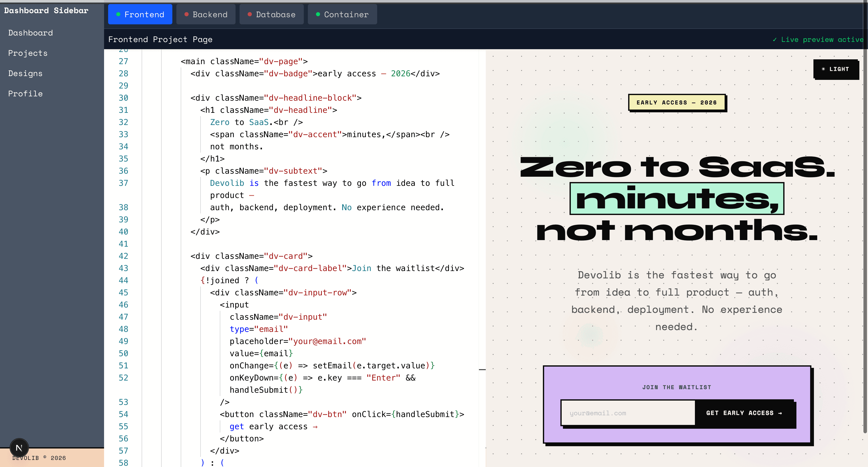Open Projects from the sidebar
This screenshot has height=467, width=868.
(x=28, y=53)
